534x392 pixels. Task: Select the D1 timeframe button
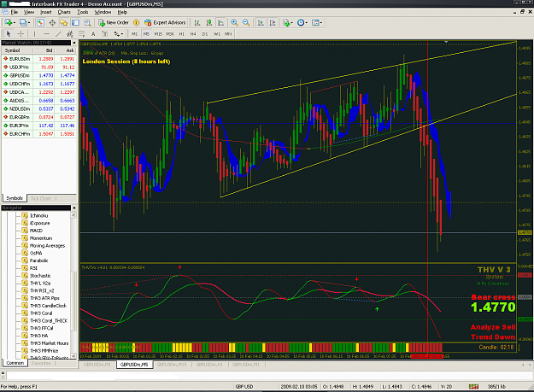[205, 34]
